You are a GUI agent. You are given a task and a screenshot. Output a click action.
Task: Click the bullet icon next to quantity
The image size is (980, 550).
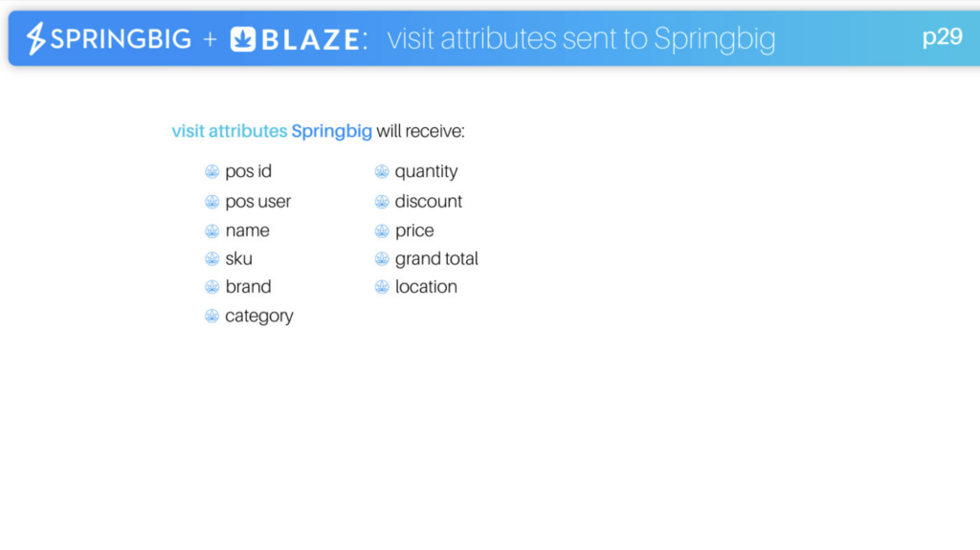point(382,171)
